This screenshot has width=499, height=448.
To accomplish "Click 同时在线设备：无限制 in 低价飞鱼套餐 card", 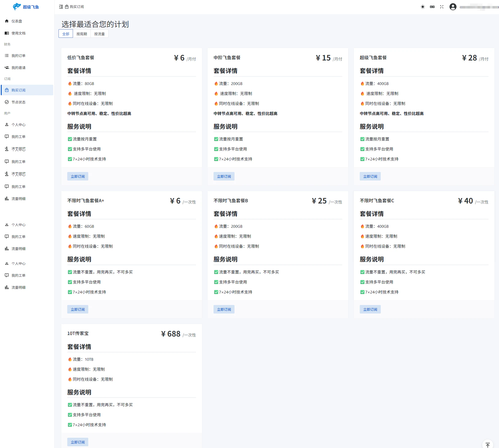I will click(x=90, y=104).
